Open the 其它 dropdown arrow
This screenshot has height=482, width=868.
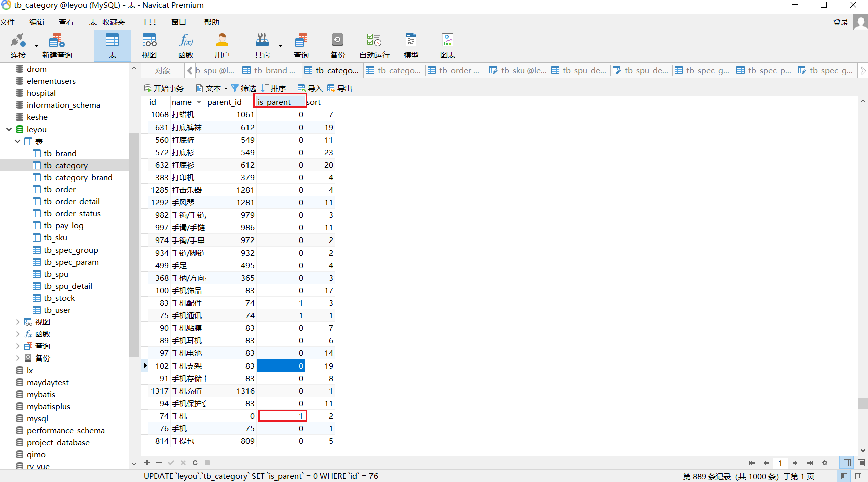(280, 46)
